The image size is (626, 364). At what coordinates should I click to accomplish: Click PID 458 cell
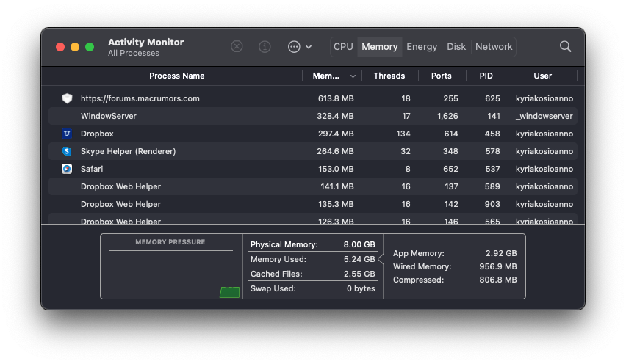point(492,134)
